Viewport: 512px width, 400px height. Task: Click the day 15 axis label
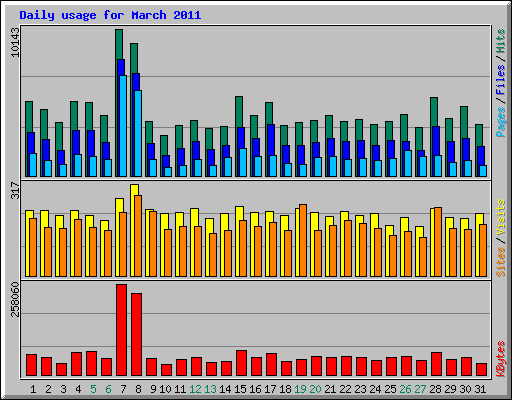click(240, 389)
